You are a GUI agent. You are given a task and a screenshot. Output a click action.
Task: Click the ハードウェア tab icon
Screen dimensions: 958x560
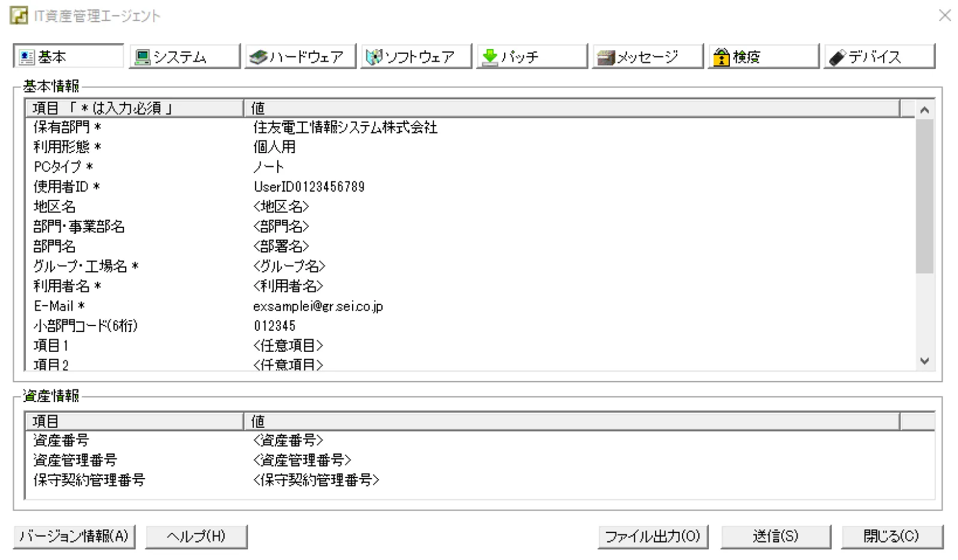pyautogui.click(x=258, y=57)
